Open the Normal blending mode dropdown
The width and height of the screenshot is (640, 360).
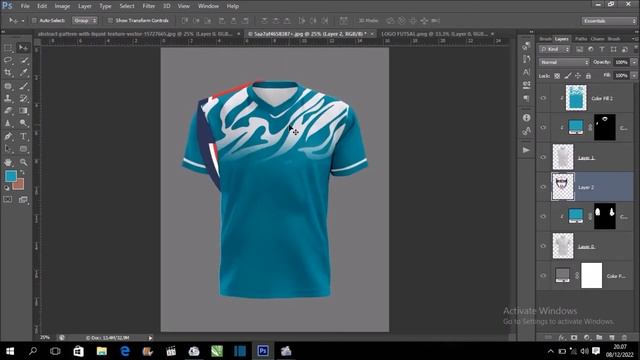(x=564, y=62)
